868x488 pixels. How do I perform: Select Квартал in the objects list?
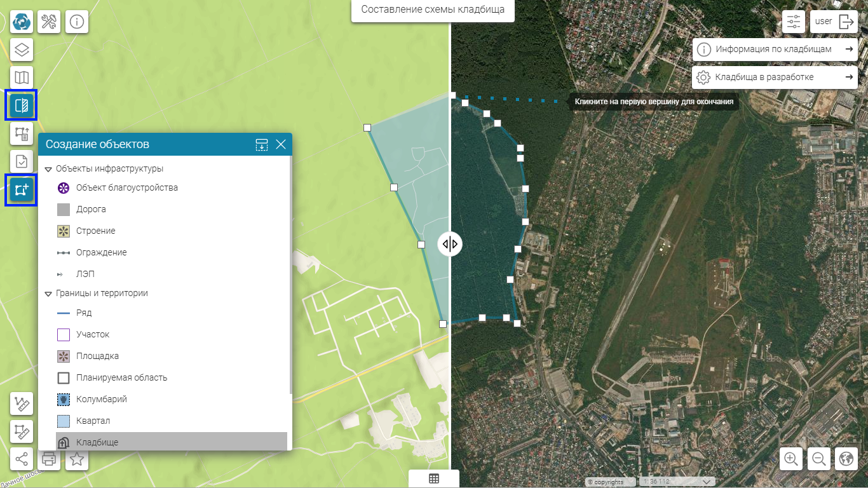click(93, 421)
